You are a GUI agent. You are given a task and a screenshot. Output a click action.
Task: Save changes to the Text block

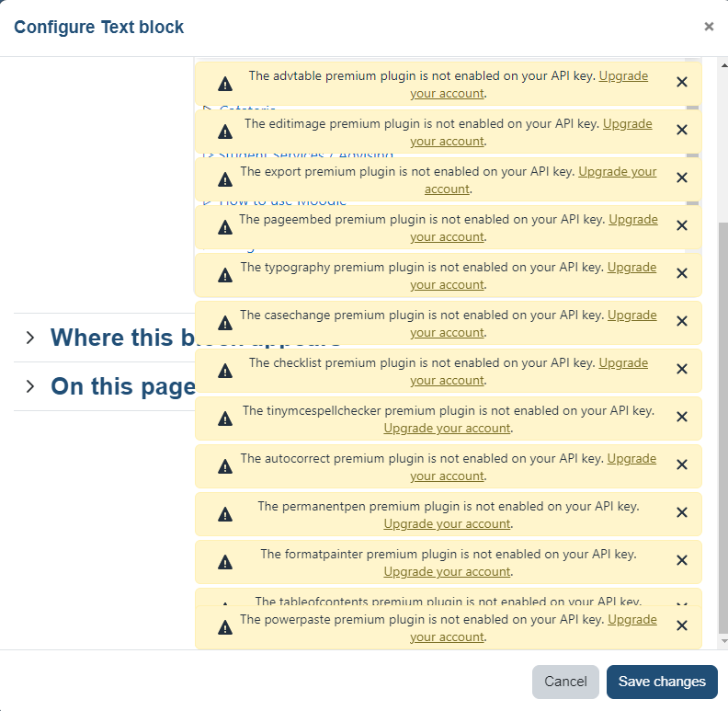(x=662, y=682)
